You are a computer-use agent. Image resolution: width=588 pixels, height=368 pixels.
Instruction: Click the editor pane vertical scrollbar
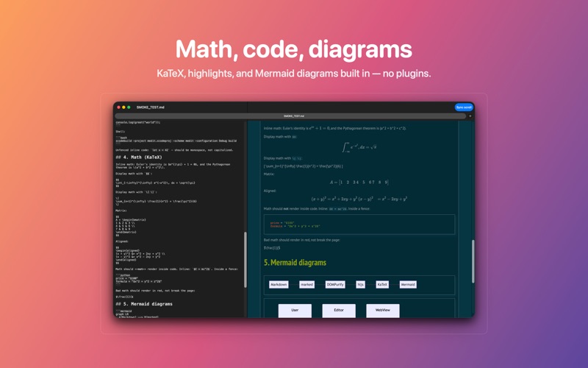[245, 260]
